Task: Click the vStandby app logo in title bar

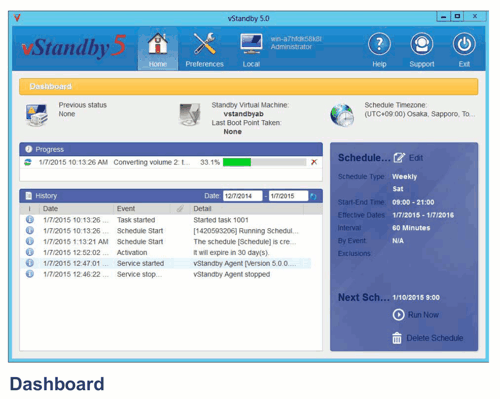Action: pos(17,18)
